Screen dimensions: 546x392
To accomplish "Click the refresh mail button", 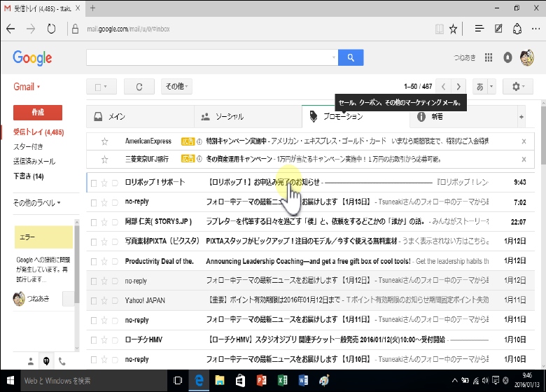I will point(139,87).
